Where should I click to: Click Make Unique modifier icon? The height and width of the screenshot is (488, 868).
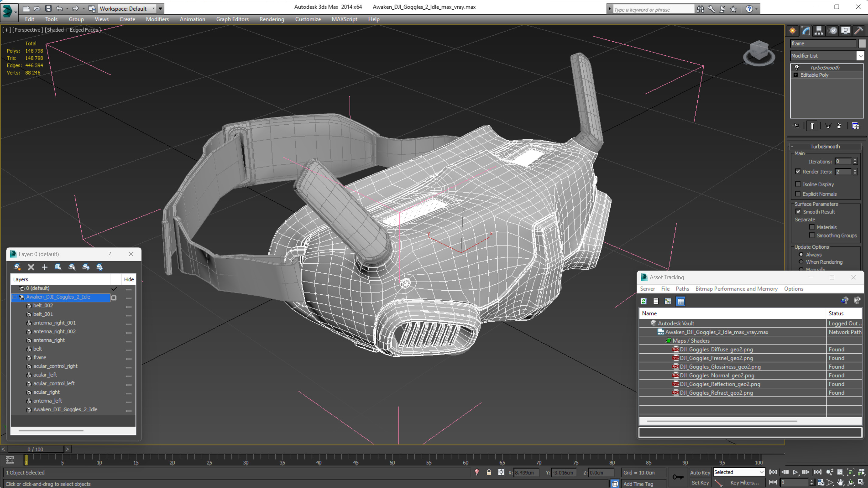pyautogui.click(x=828, y=126)
